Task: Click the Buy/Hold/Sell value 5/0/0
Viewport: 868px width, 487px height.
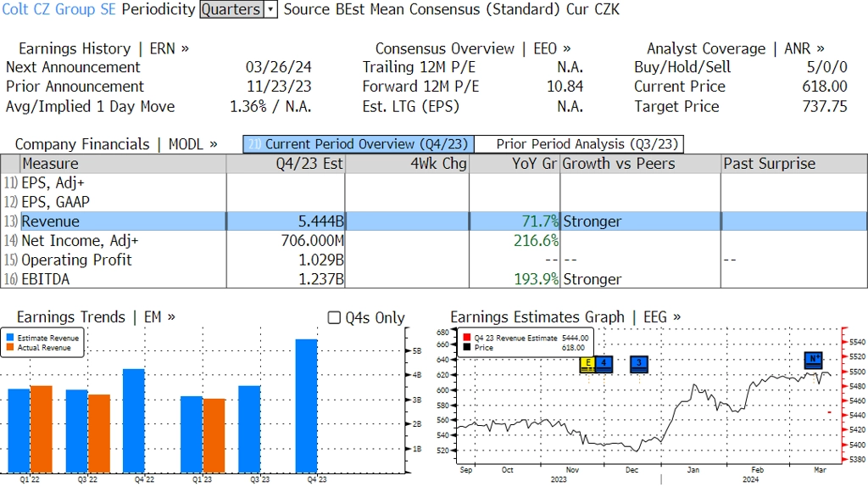Action: coord(827,67)
